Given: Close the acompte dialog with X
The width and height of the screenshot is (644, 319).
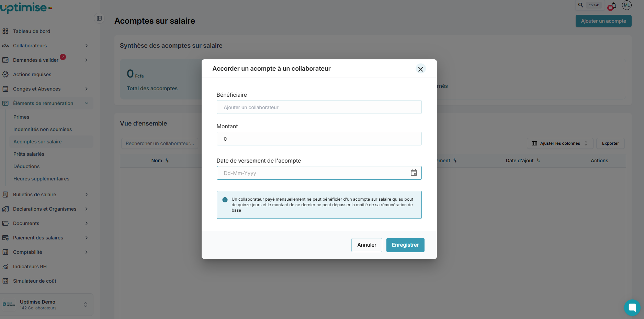Looking at the screenshot, I should tap(420, 69).
